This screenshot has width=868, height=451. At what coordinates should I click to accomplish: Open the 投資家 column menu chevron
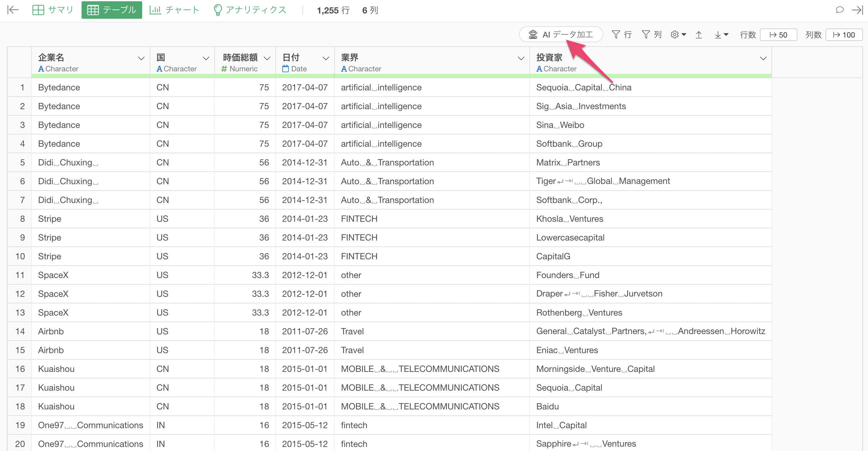coord(763,58)
